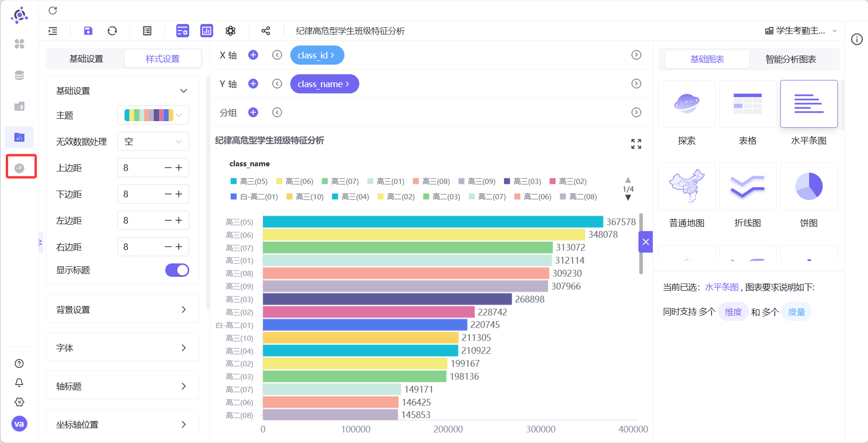Close the blue side panel tab

pyautogui.click(x=646, y=242)
